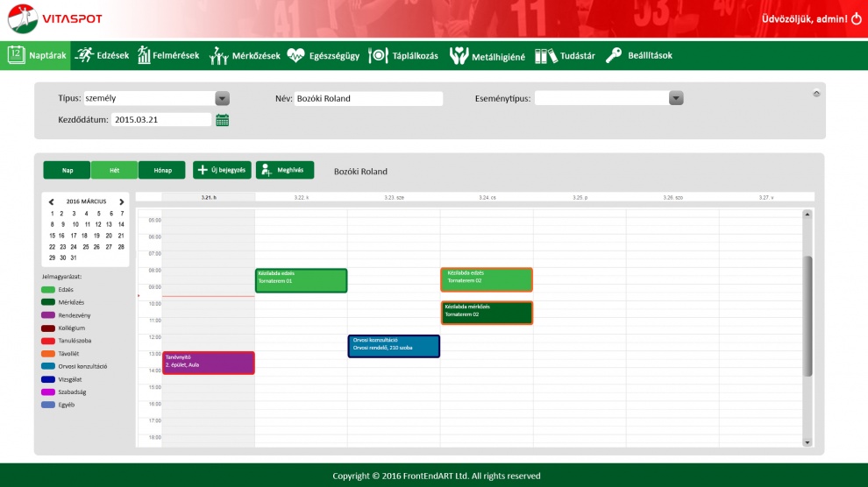Expand the Típus dropdown
The height and width of the screenshot is (487, 868).
[223, 99]
